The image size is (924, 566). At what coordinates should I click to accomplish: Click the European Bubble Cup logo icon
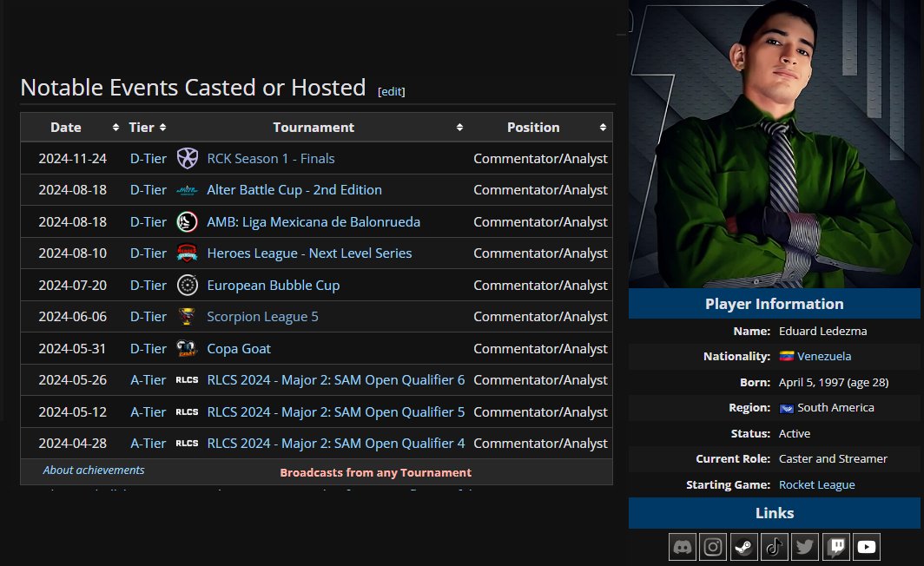pos(188,285)
